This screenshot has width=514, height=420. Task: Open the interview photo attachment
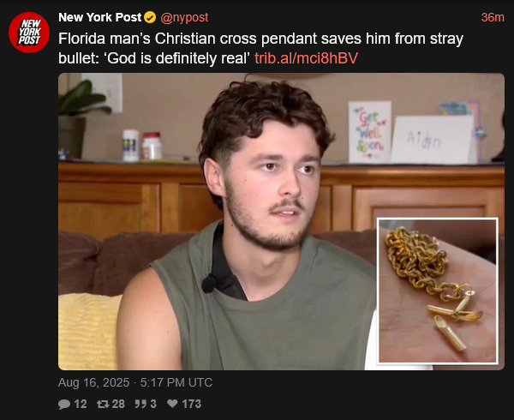click(281, 222)
